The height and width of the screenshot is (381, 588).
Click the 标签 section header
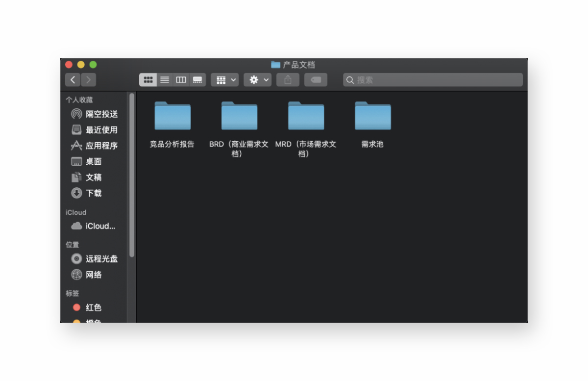pyautogui.click(x=73, y=293)
